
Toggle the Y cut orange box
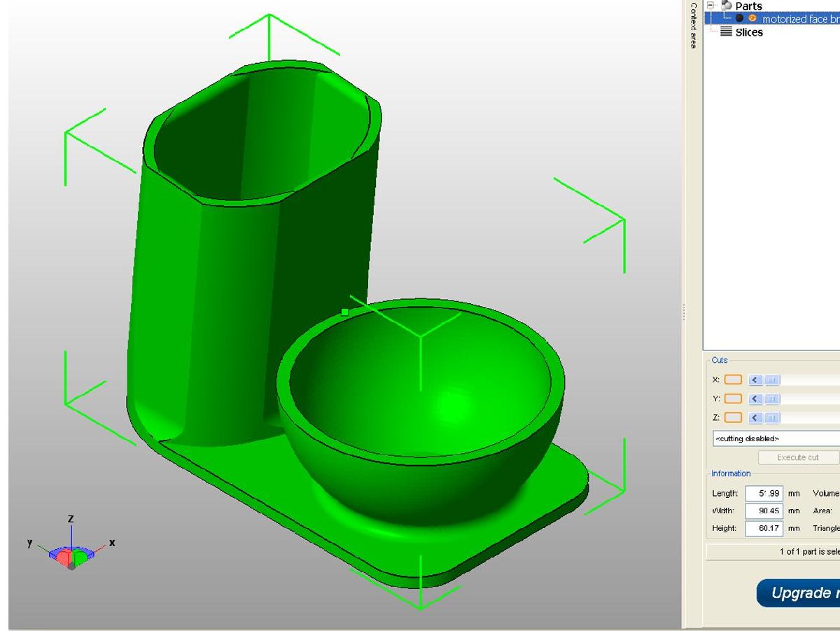click(733, 399)
